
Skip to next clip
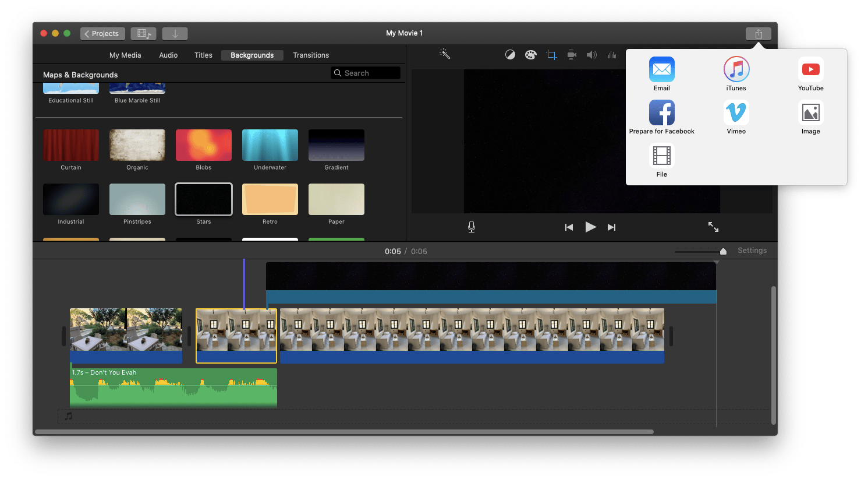(x=611, y=227)
